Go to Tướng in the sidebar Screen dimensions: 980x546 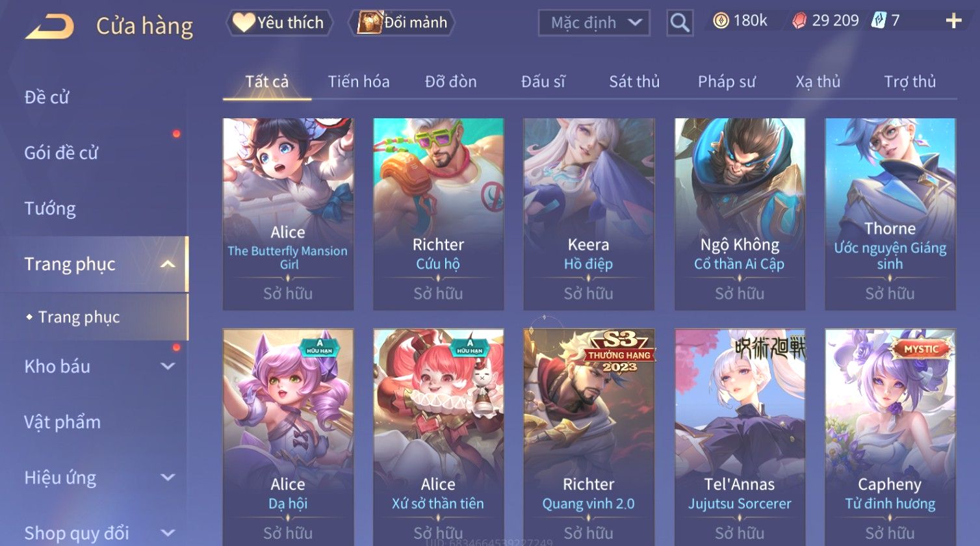coord(50,209)
